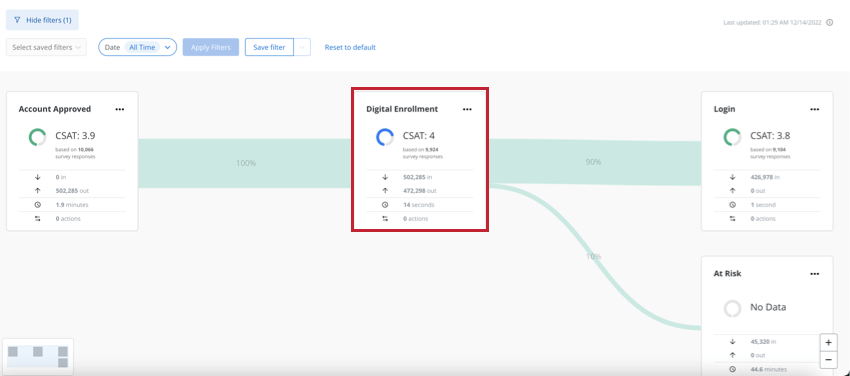
Task: Click the down arrow icon beside 426,978 in
Action: click(732, 177)
